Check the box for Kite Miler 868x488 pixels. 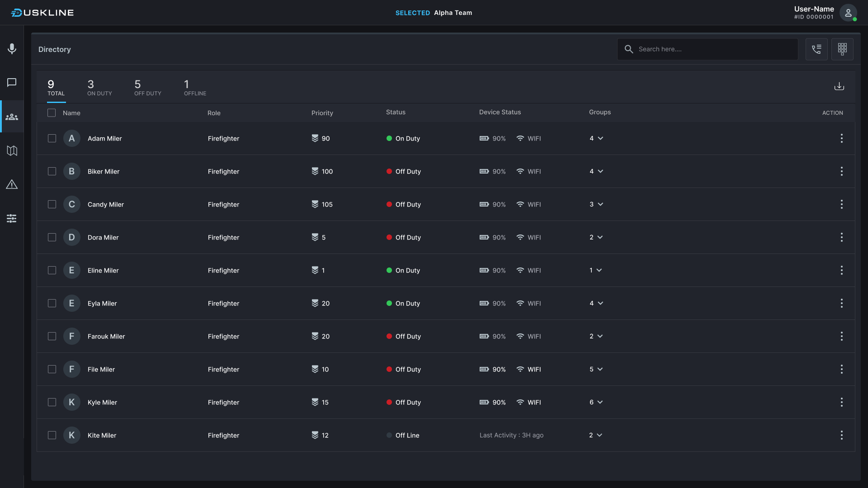click(x=52, y=435)
